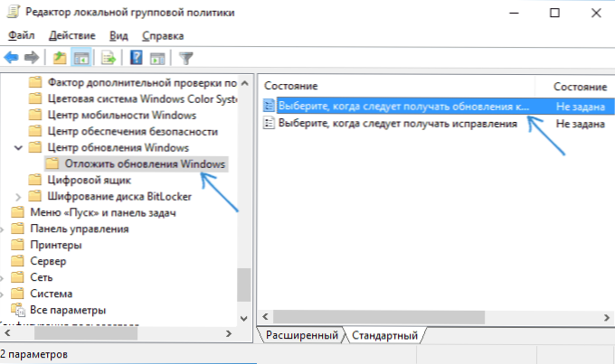The image size is (615, 364).
Task: Select Меню «Пуск» и панель задач
Action: [x=103, y=213]
